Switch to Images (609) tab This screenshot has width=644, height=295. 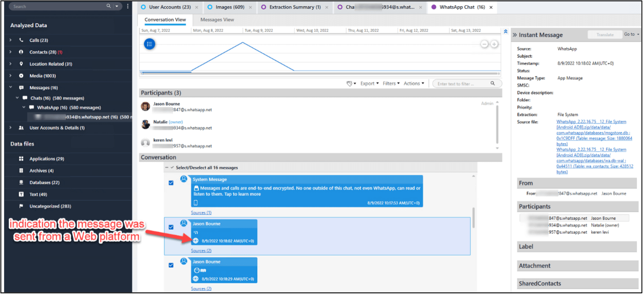[230, 7]
